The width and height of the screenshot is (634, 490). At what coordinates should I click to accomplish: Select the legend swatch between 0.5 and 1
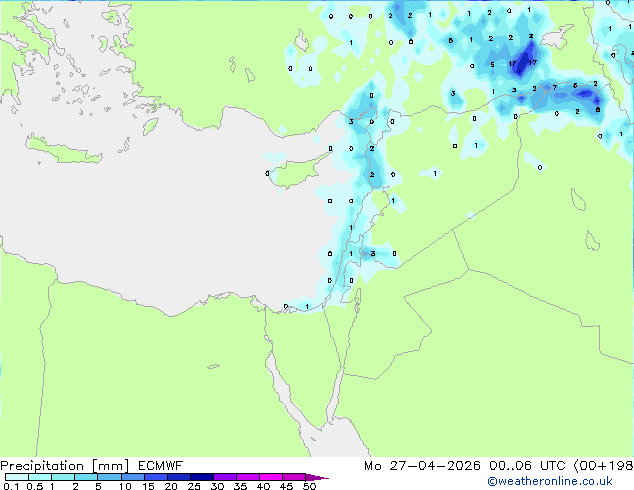40,477
